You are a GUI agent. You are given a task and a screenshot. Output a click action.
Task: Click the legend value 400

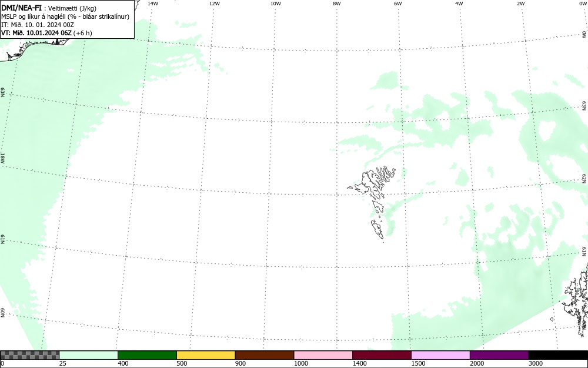click(x=123, y=363)
